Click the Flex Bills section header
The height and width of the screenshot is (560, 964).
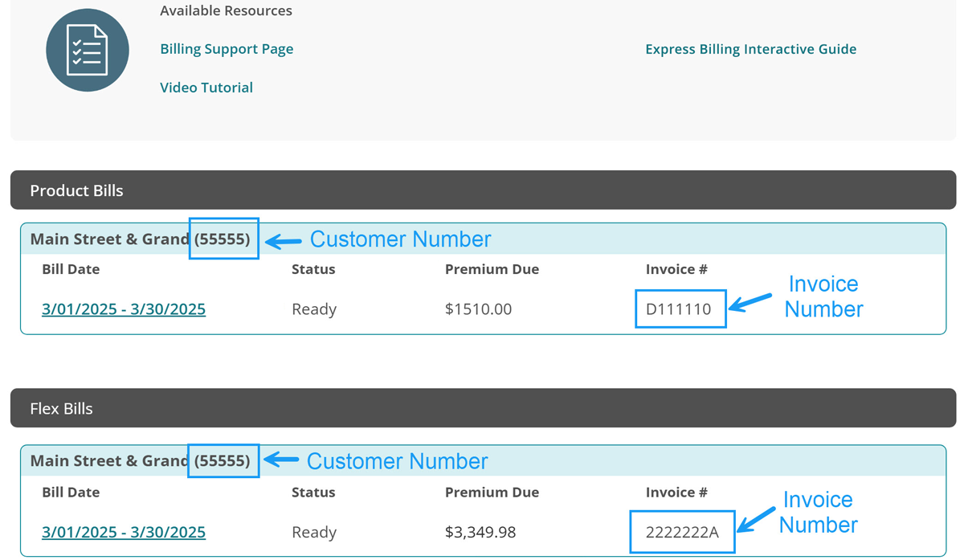61,408
